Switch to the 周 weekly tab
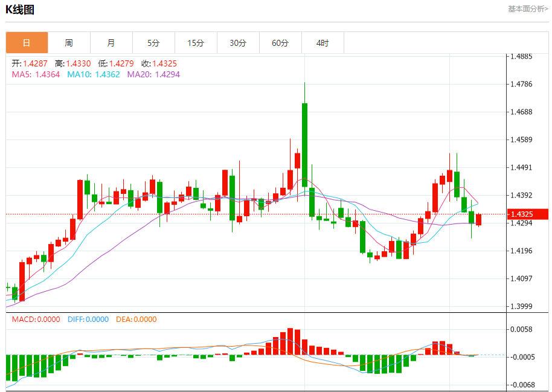The height and width of the screenshot is (392, 552). pyautogui.click(x=69, y=43)
